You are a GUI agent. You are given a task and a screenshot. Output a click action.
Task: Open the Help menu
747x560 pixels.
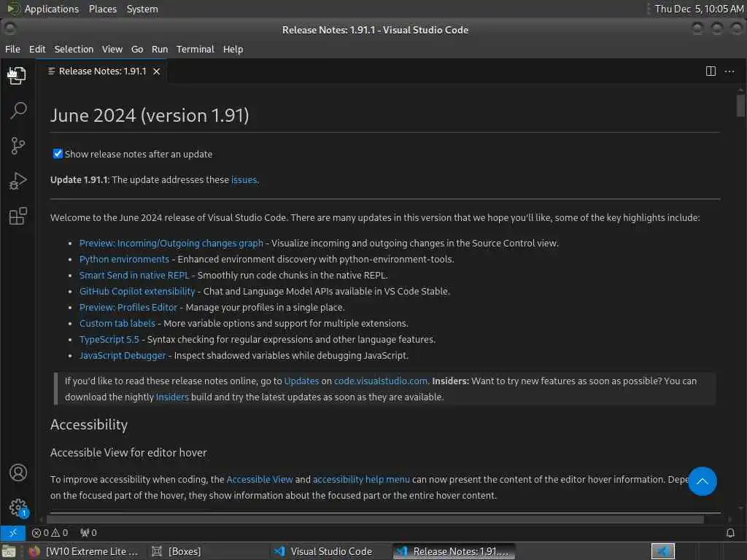(x=233, y=49)
